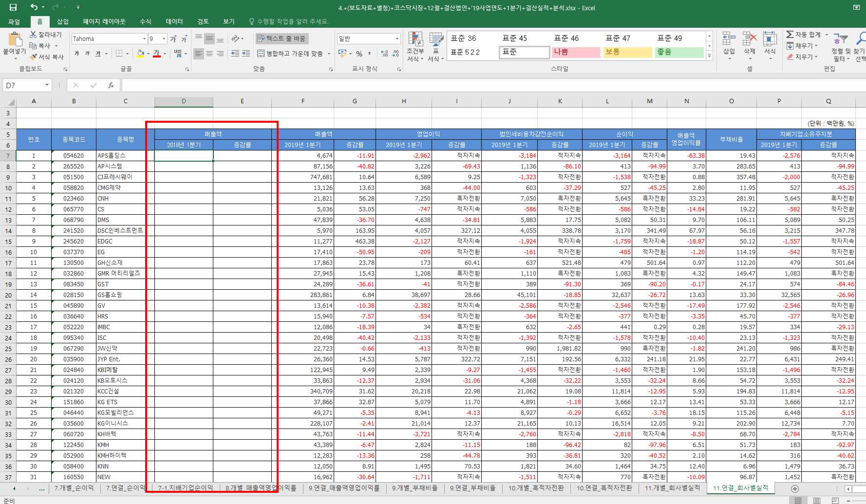Click the Clear (지우기) button
Viewport: 866px width, 504px height.
click(800, 57)
